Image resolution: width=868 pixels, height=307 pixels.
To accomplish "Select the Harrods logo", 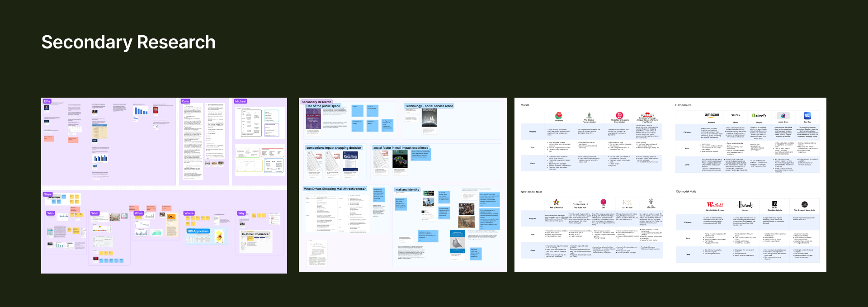I will [x=745, y=205].
